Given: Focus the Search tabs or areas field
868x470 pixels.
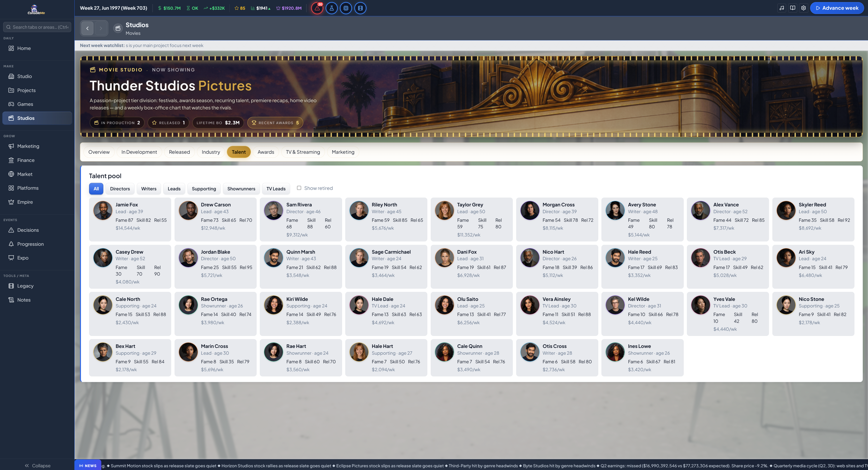Looking at the screenshot, I should [x=37, y=27].
